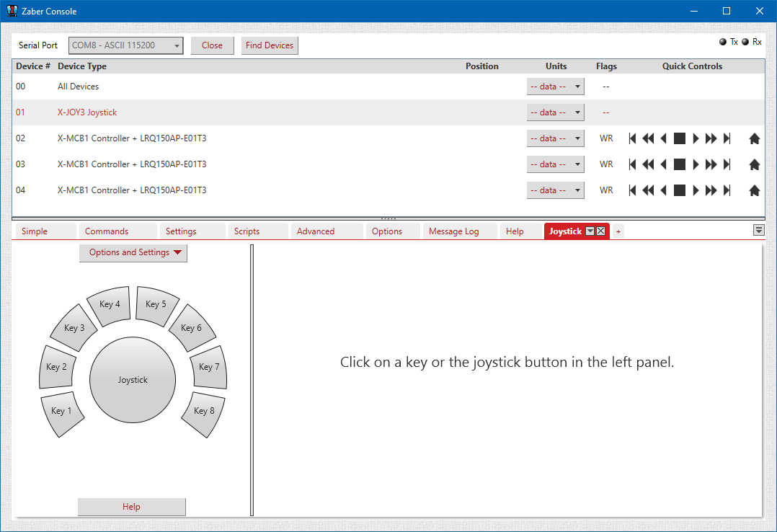This screenshot has width=777, height=532.
Task: Fast forward move for device 04
Action: [x=711, y=190]
